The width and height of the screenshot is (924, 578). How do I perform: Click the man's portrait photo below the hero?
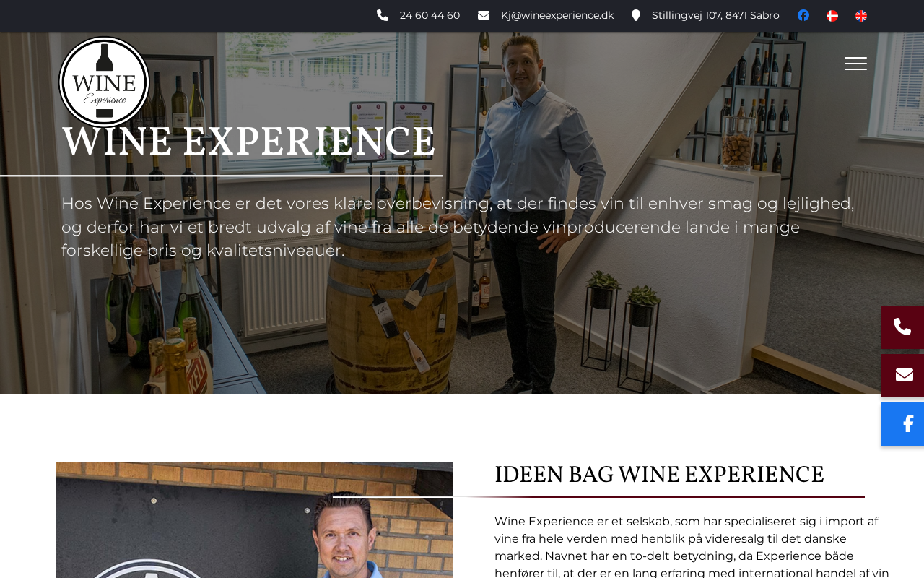(254, 520)
